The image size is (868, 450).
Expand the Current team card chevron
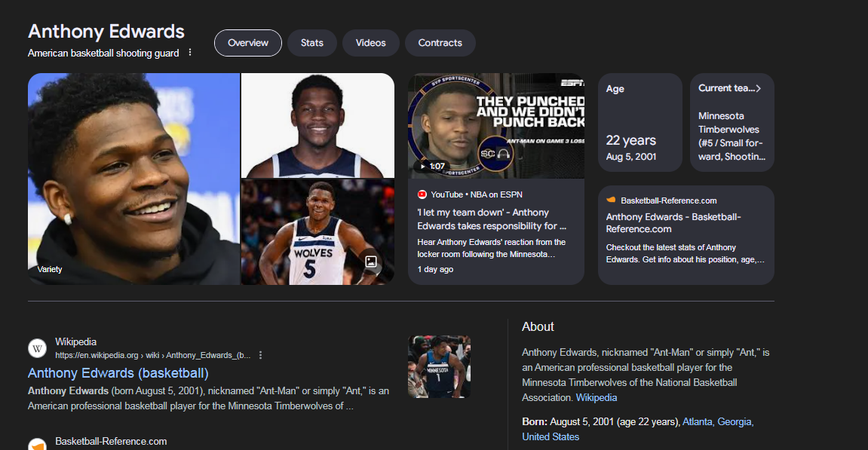click(759, 88)
